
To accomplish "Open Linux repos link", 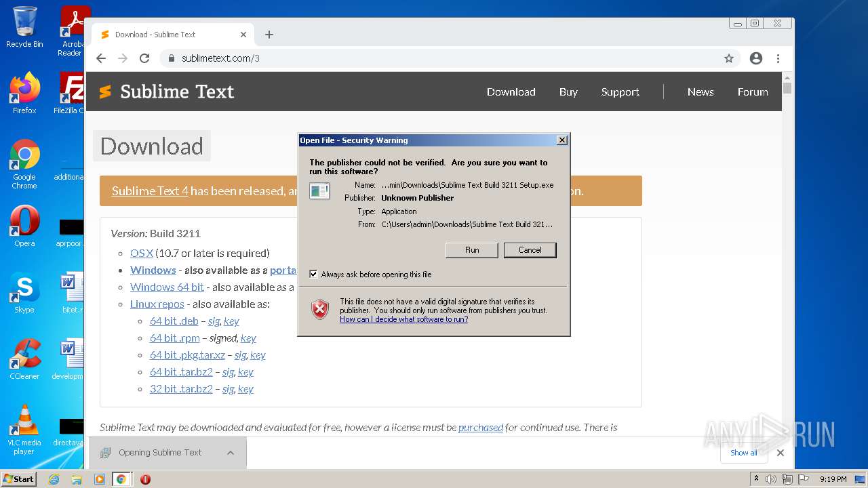I will pos(157,304).
